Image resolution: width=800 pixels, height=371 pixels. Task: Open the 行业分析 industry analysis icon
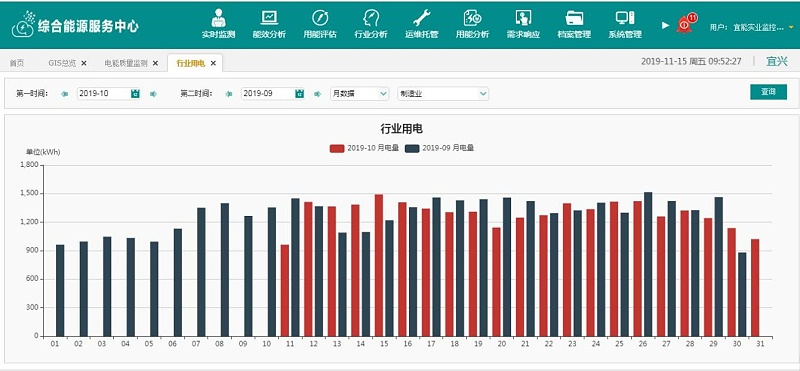point(371,18)
